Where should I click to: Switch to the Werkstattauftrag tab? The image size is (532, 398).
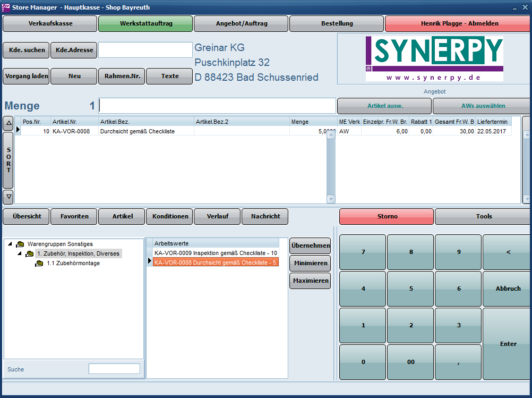(145, 24)
